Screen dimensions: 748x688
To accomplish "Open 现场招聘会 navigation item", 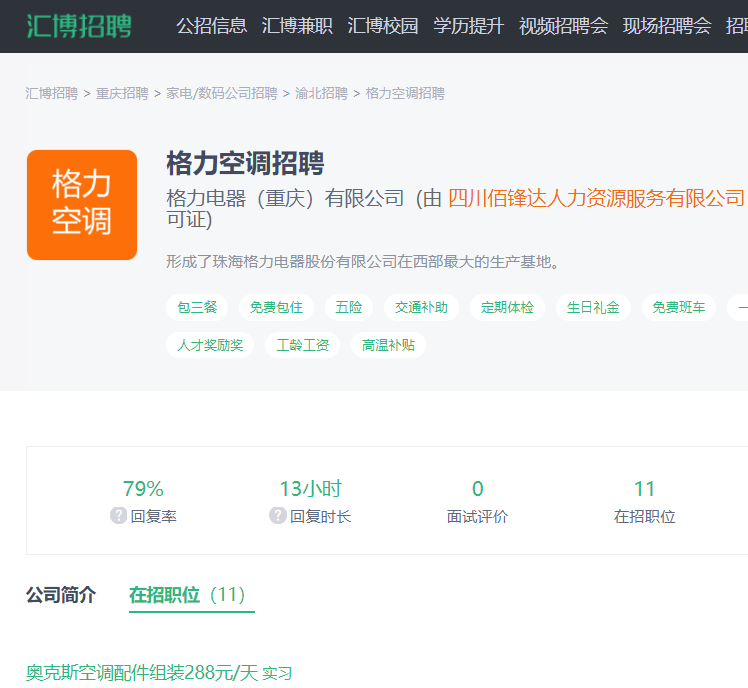I will [x=667, y=26].
